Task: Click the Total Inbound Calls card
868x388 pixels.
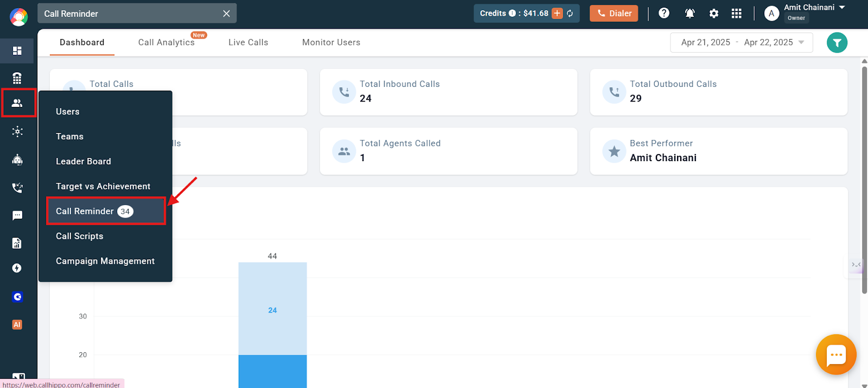Action: pyautogui.click(x=449, y=92)
